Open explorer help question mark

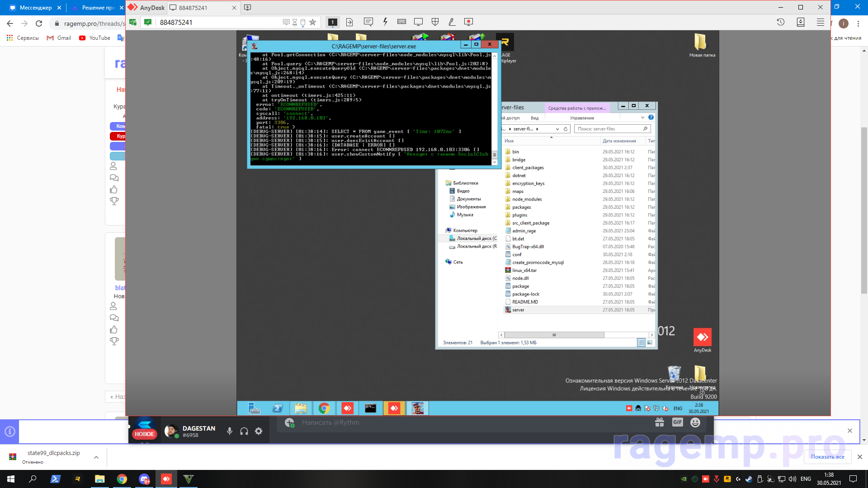pyautogui.click(x=651, y=117)
